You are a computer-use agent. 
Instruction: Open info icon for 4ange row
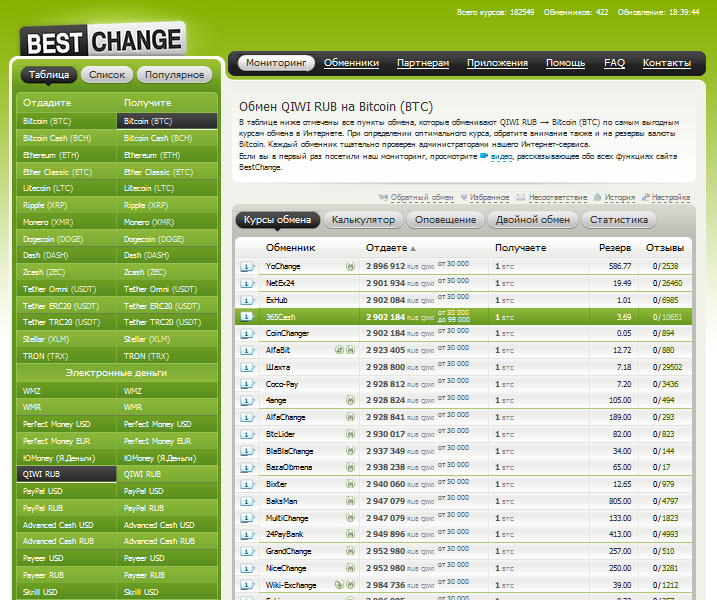tap(247, 401)
